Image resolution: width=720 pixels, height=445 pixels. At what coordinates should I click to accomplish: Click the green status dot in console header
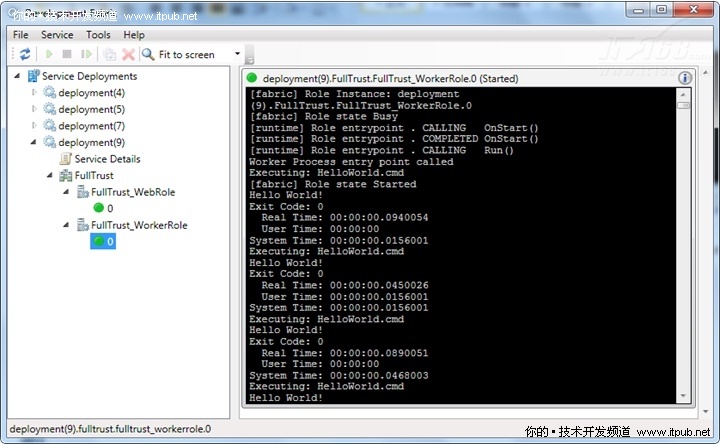pos(252,78)
